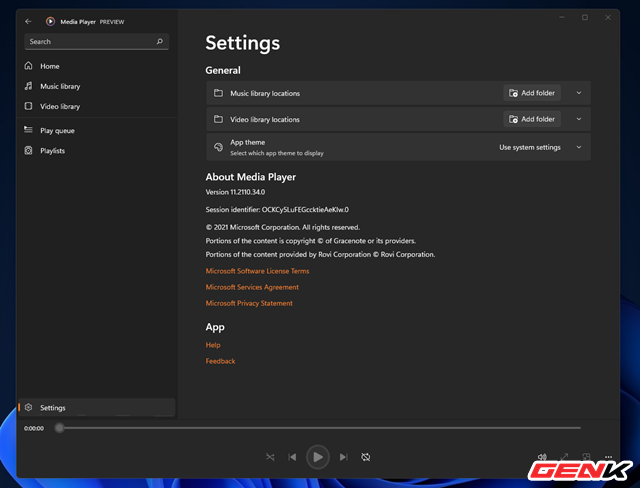Maximize the Media Player window
This screenshot has height=488, width=640.
coord(585,17)
